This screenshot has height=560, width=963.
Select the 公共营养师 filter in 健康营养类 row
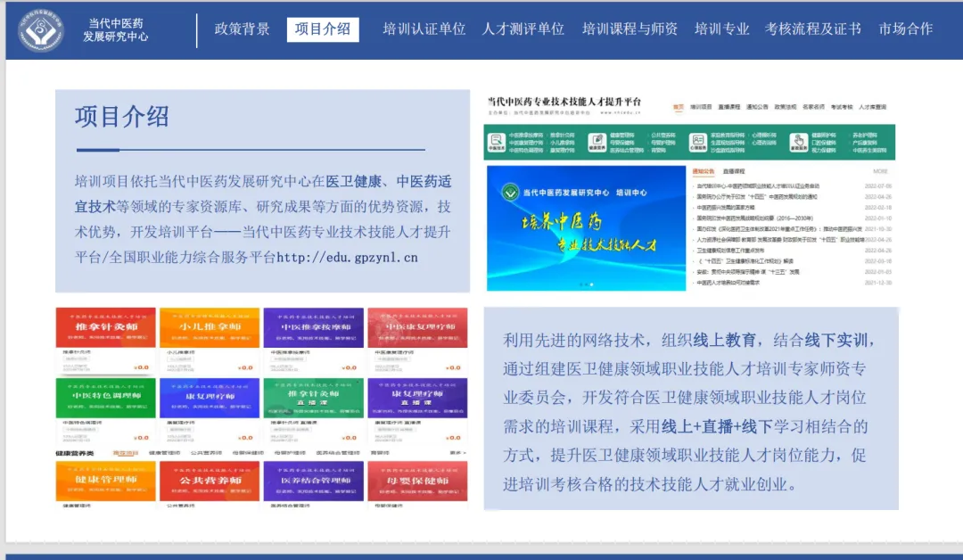(206, 453)
